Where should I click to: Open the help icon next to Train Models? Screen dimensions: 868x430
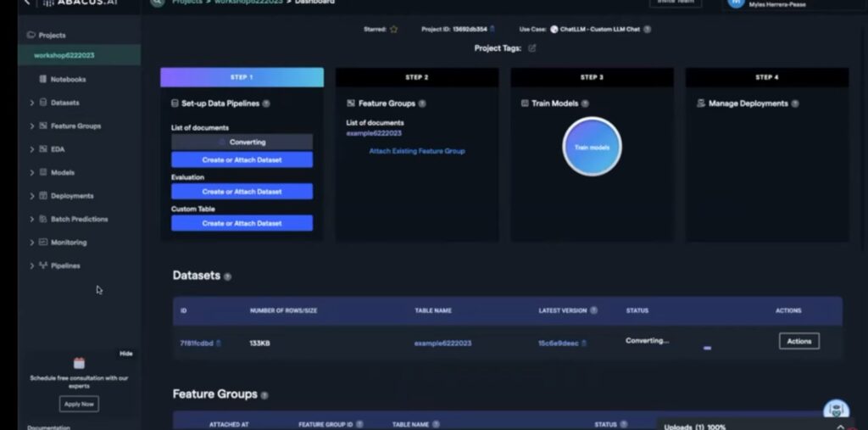tap(585, 103)
